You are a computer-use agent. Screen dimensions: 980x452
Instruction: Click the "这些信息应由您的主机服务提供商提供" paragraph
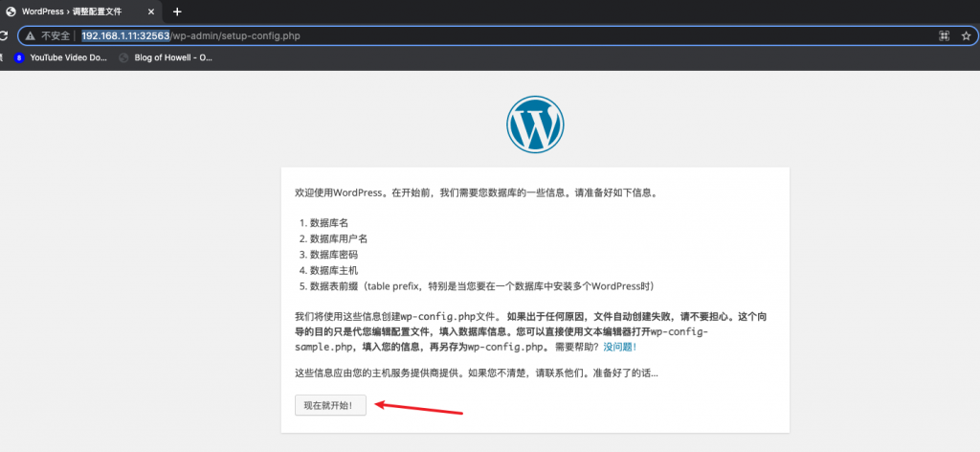[477, 373]
